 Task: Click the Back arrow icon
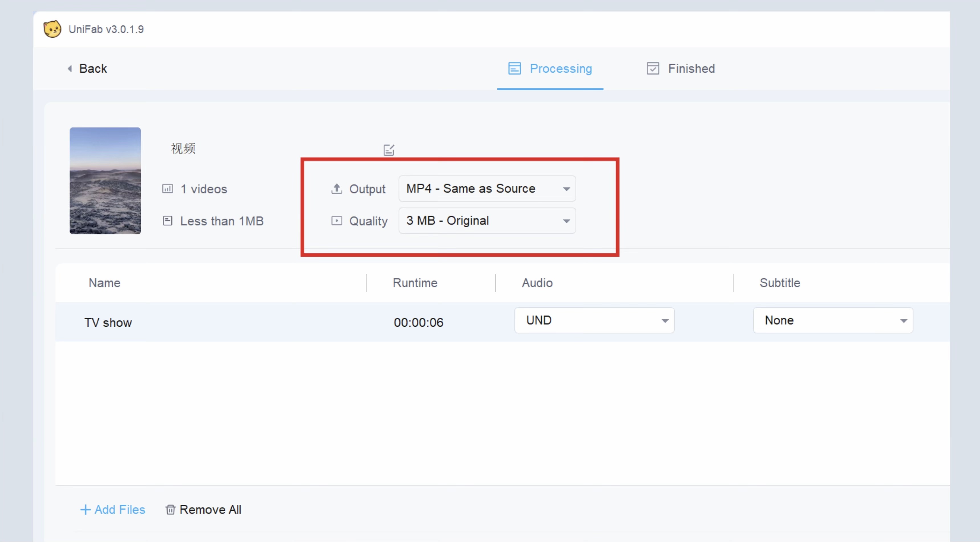[70, 68]
